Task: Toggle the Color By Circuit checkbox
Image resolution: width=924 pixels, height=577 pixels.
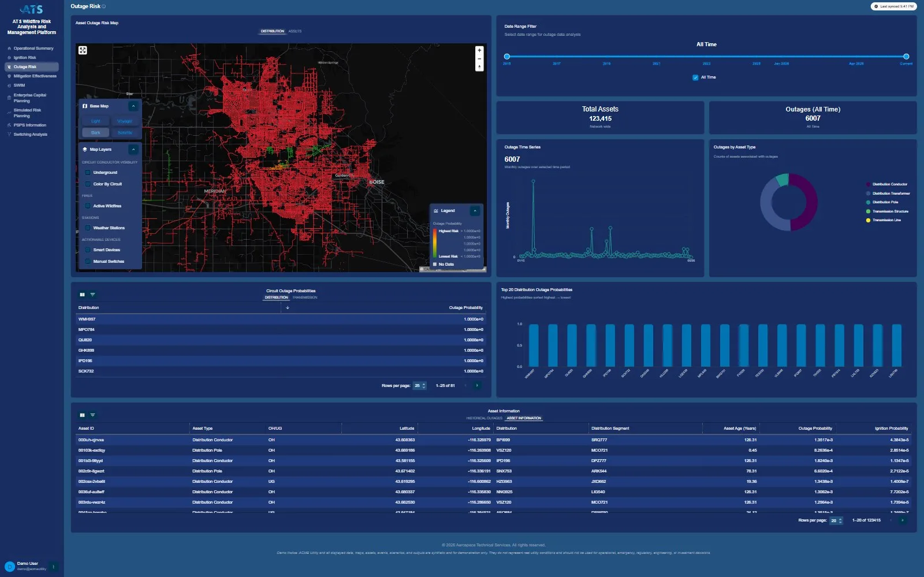Action: point(88,184)
